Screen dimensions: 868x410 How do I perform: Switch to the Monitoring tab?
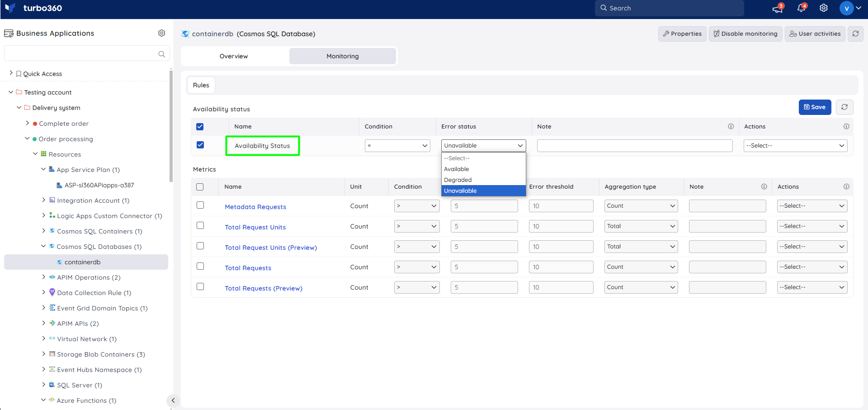[x=343, y=56]
